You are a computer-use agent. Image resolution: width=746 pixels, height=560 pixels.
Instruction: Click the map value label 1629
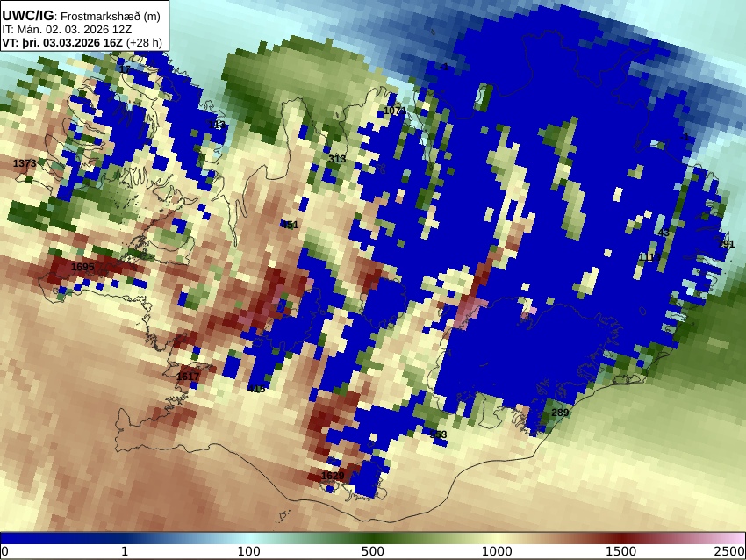coord(333,476)
